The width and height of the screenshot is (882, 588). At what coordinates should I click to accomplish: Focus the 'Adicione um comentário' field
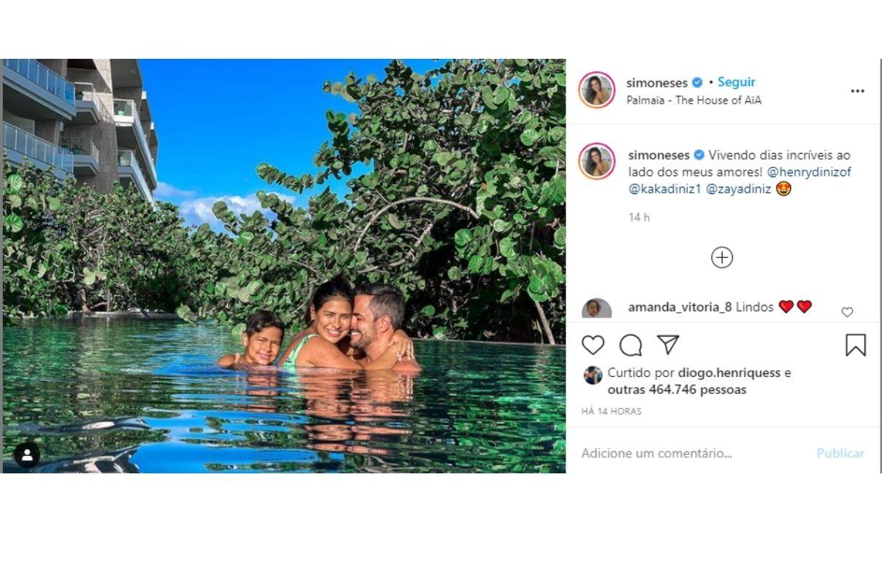click(x=691, y=453)
